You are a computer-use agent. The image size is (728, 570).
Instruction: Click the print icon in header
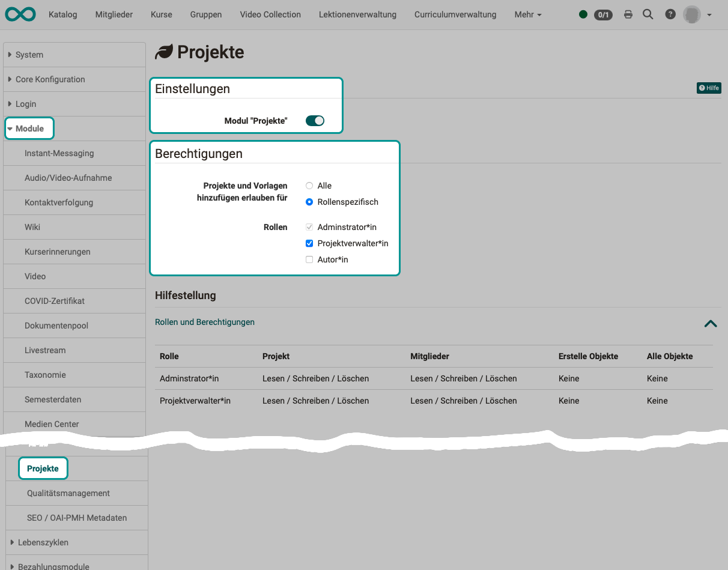[x=628, y=14]
